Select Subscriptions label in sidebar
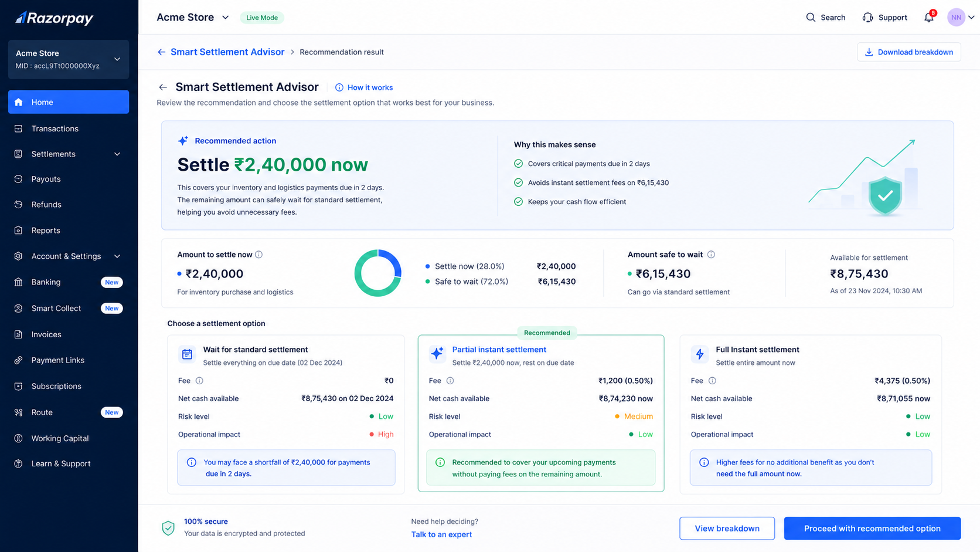This screenshot has height=552, width=980. pyautogui.click(x=56, y=386)
